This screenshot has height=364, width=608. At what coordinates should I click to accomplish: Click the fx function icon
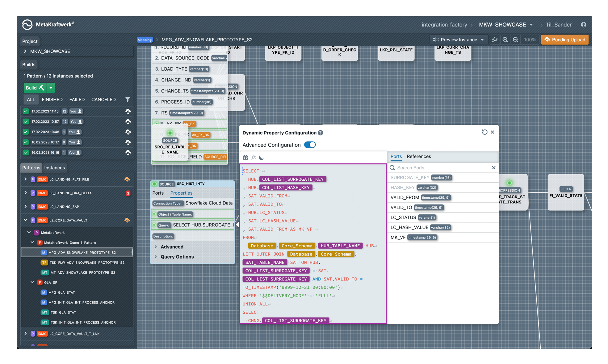[254, 157]
